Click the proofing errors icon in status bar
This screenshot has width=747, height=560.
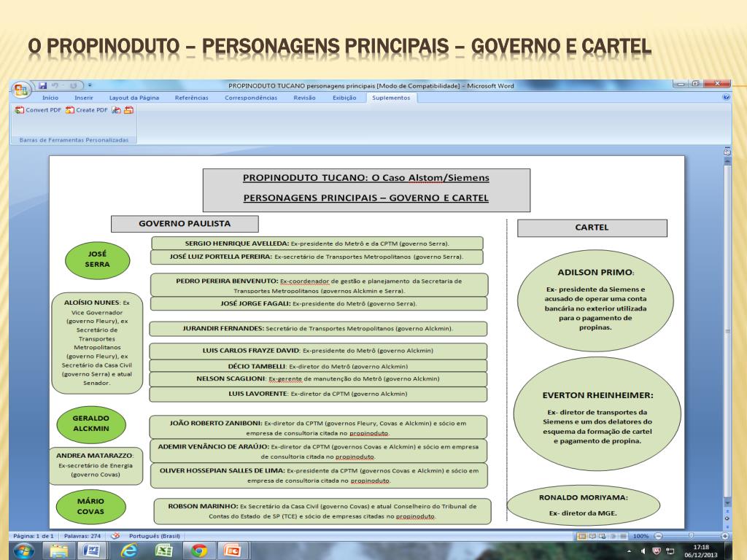click(115, 536)
